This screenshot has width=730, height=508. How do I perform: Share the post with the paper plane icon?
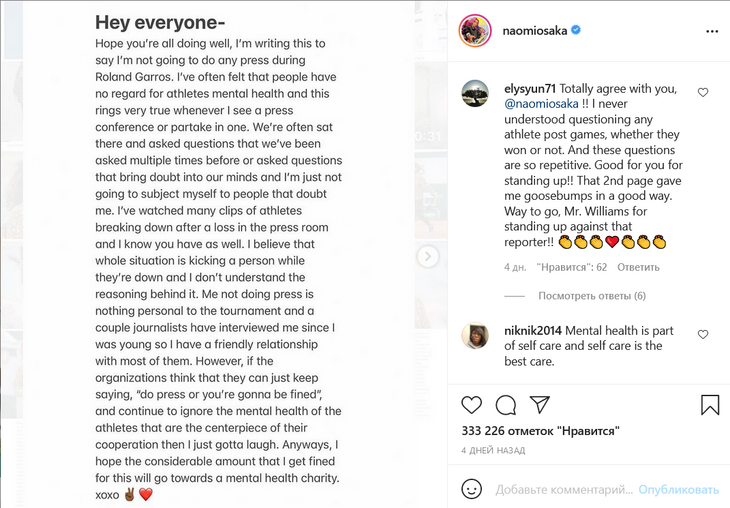540,405
